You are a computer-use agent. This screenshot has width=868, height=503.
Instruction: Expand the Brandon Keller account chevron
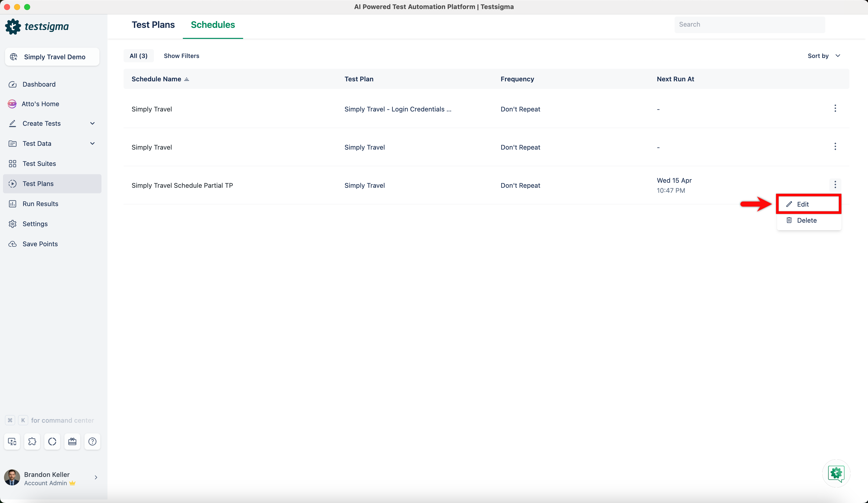[x=96, y=477]
